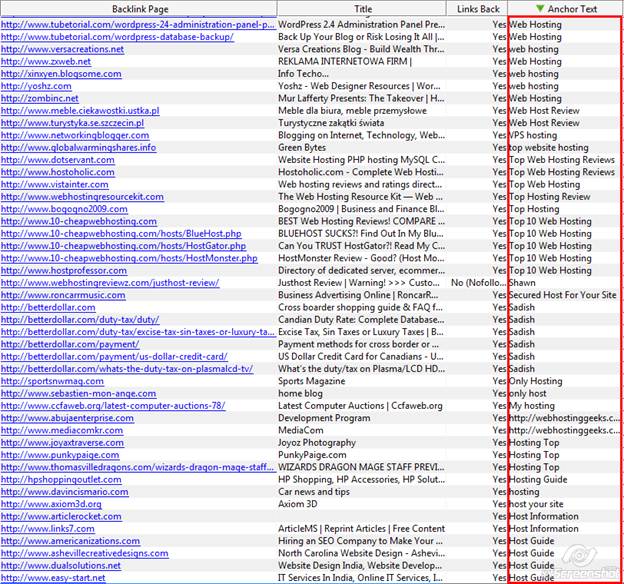Open the bogogno2009.com link
Viewport: 624px width, 584px height.
click(64, 209)
